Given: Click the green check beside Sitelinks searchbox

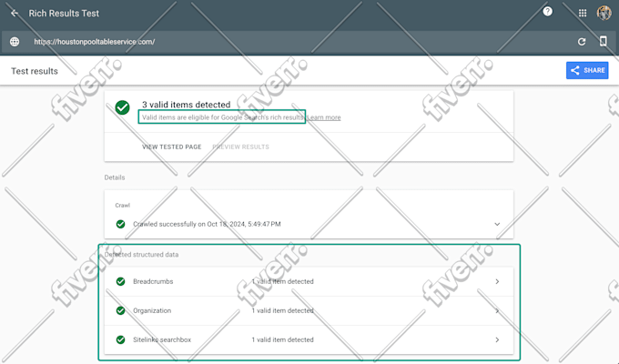Looking at the screenshot, I should [x=121, y=340].
